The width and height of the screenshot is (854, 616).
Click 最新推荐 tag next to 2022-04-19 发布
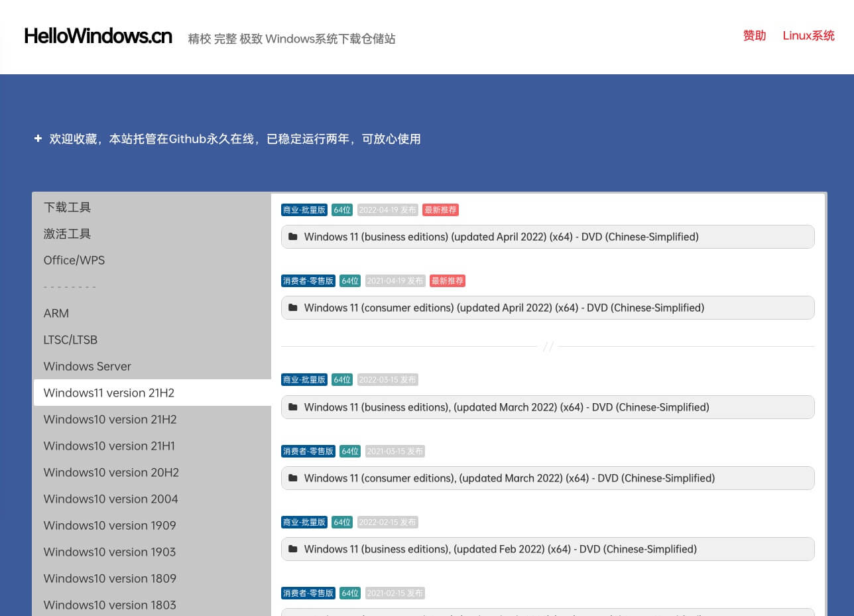(x=440, y=210)
